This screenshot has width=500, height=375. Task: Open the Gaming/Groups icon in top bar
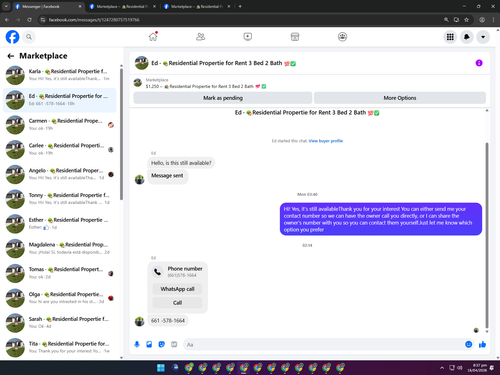tap(342, 36)
